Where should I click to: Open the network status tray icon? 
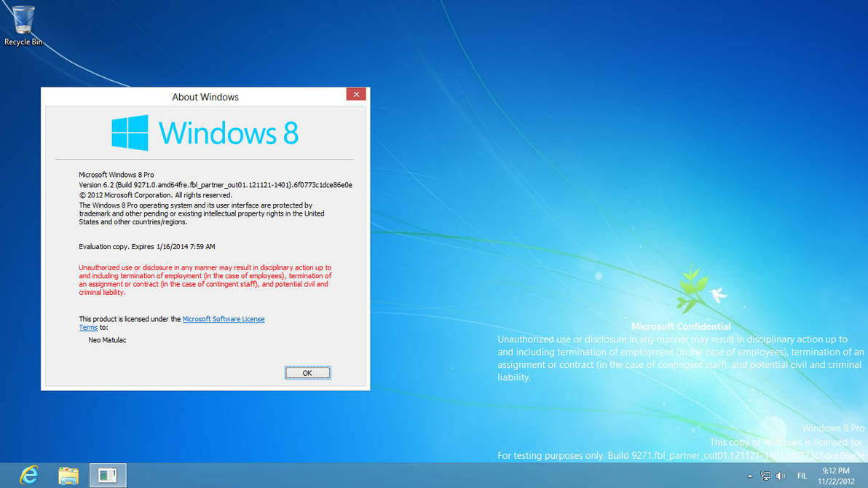765,476
